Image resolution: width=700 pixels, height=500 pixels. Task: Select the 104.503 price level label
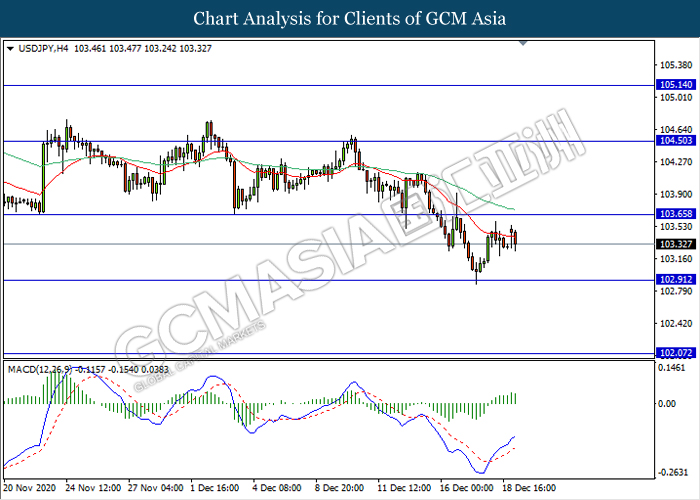point(676,141)
